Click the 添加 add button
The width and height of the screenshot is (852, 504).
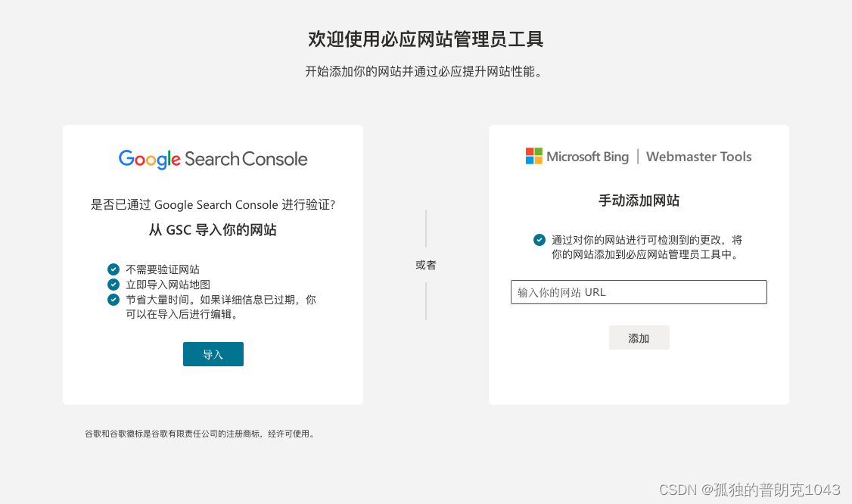pyautogui.click(x=639, y=338)
